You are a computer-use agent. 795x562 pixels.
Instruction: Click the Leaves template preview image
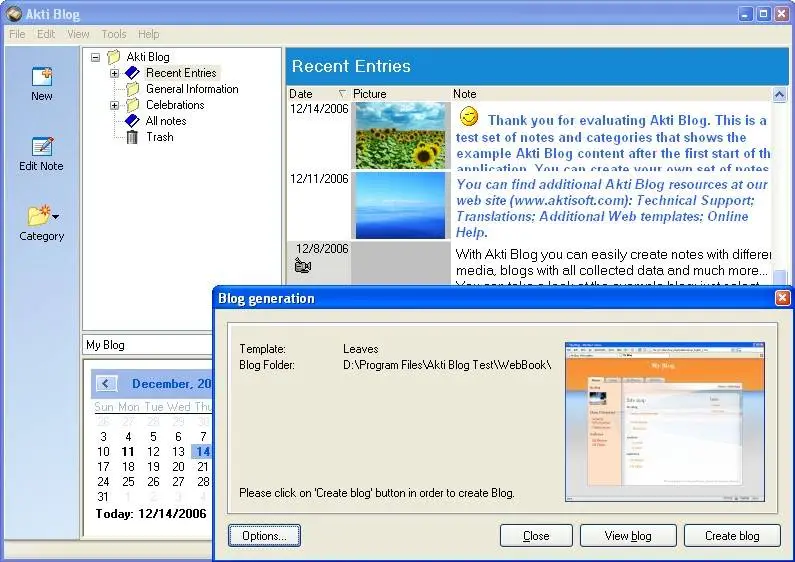(665, 422)
